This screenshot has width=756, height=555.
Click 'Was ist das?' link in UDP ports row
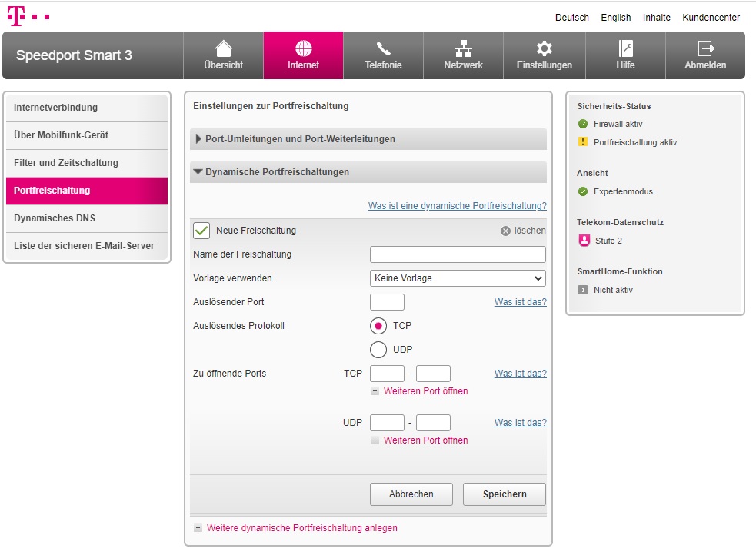tap(520, 423)
